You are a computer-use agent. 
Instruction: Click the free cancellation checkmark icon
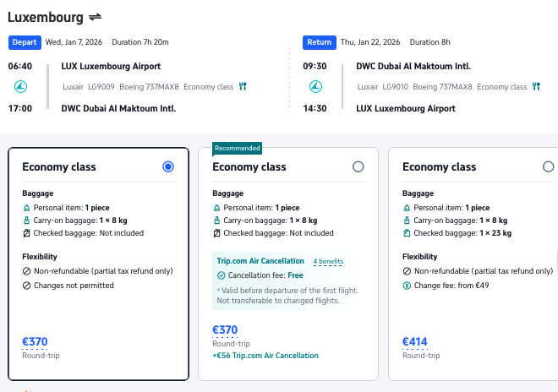click(222, 275)
